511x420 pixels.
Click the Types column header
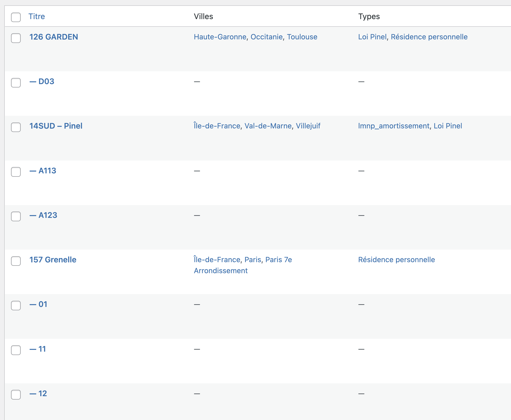[x=369, y=16]
